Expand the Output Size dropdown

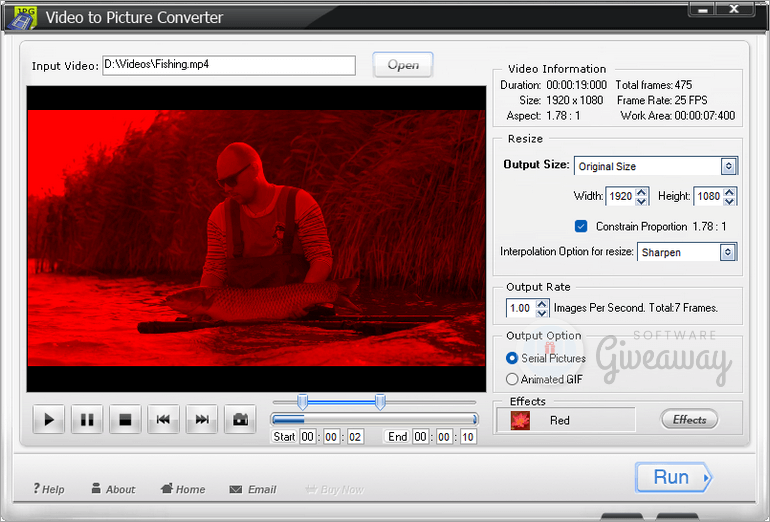728,166
